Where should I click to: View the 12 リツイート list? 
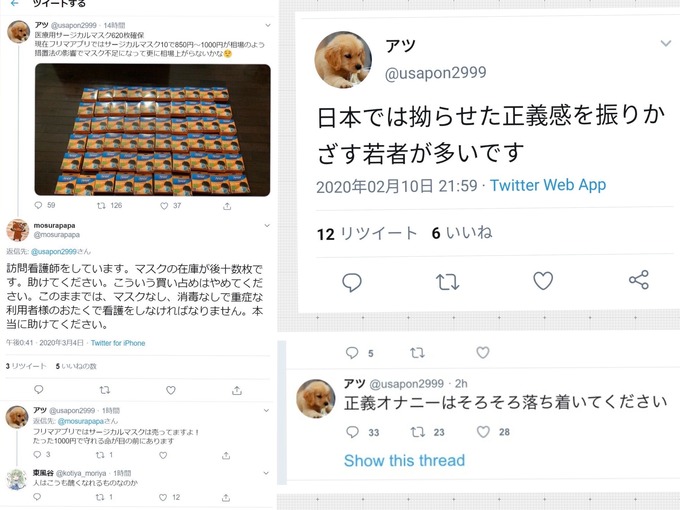coord(367,233)
